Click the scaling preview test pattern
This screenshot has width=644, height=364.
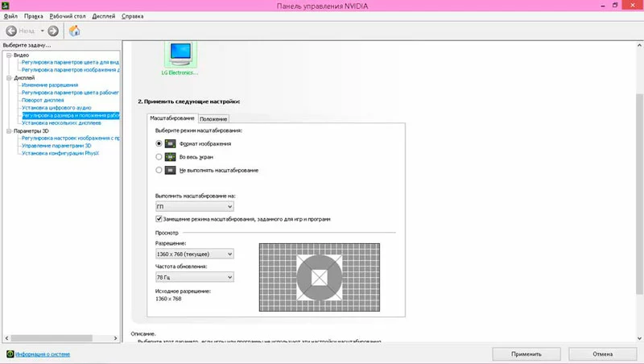(320, 277)
